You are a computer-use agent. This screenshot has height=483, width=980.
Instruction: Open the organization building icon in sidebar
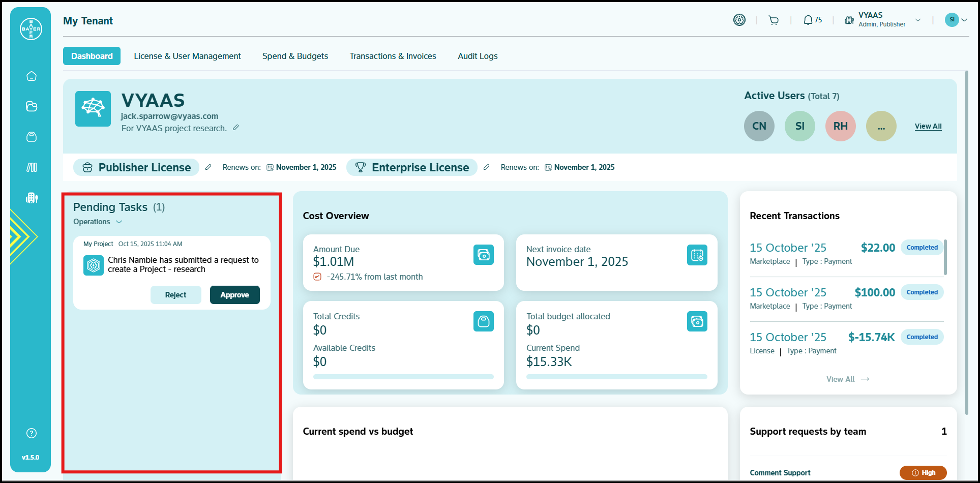point(32,198)
